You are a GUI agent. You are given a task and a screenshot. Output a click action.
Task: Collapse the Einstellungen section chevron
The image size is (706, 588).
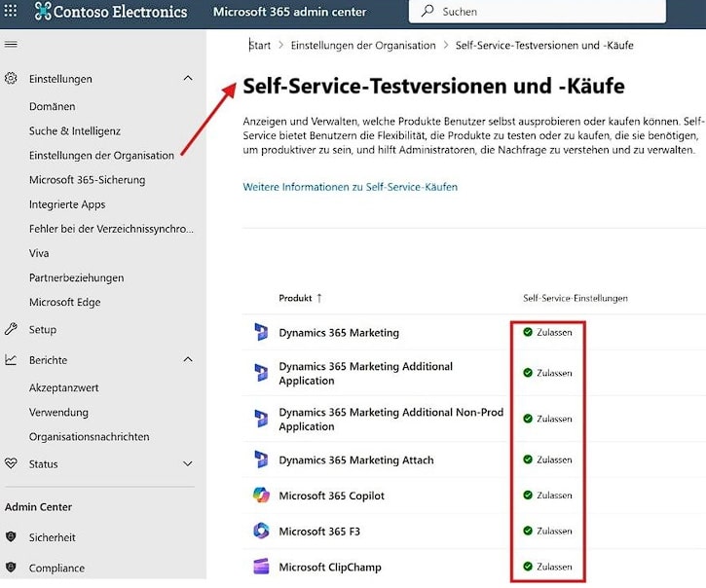[188, 78]
